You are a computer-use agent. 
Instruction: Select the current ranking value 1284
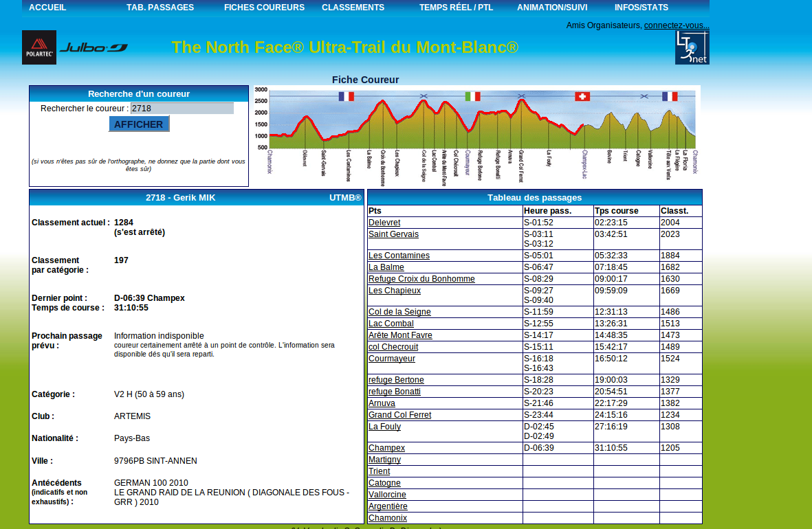tap(124, 222)
